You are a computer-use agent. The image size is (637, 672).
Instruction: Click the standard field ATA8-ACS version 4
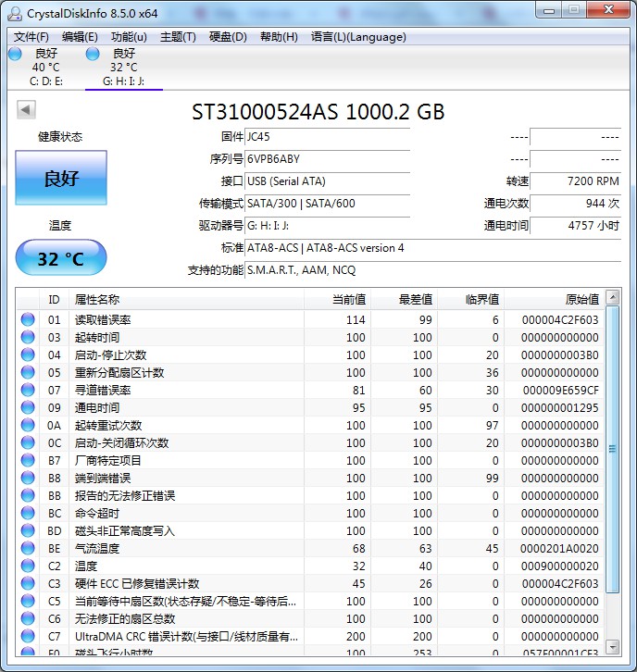tap(432, 248)
